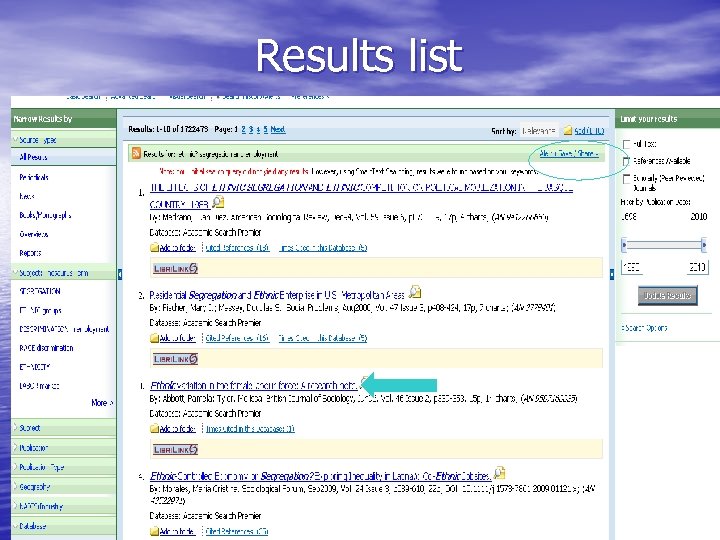Click Add to folder under result 1

(x=177, y=248)
